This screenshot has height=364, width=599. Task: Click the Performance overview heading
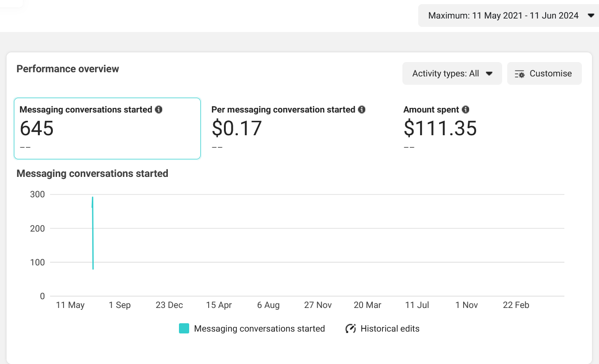68,69
